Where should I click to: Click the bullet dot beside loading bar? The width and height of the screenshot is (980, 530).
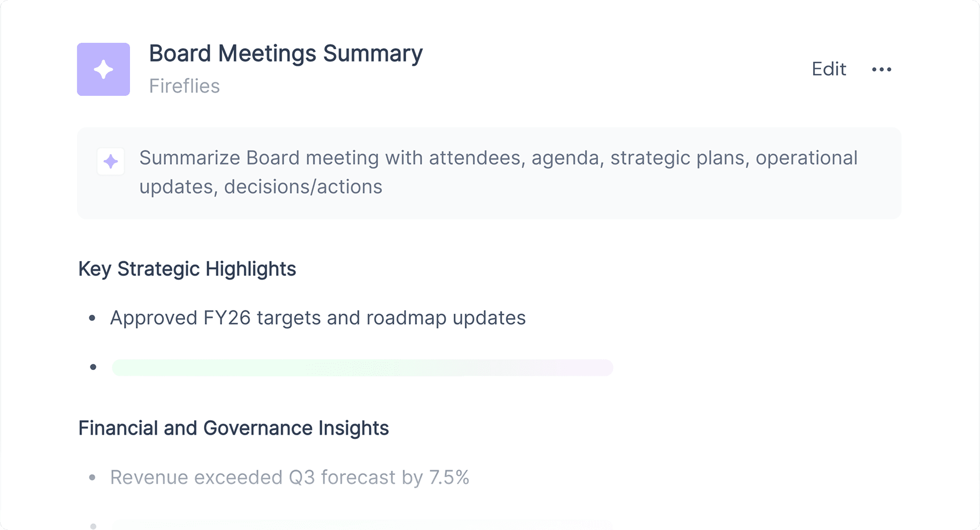93,367
